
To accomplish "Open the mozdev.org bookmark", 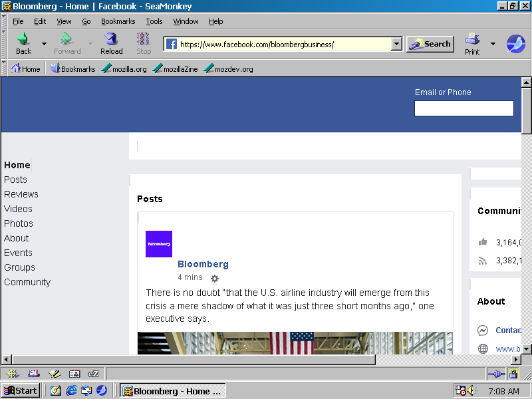I will tap(228, 69).
